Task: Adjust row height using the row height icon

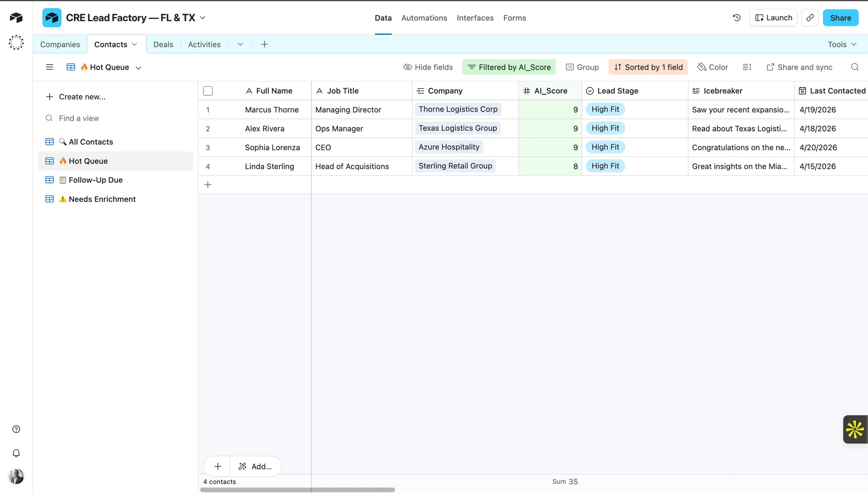Action: [747, 67]
